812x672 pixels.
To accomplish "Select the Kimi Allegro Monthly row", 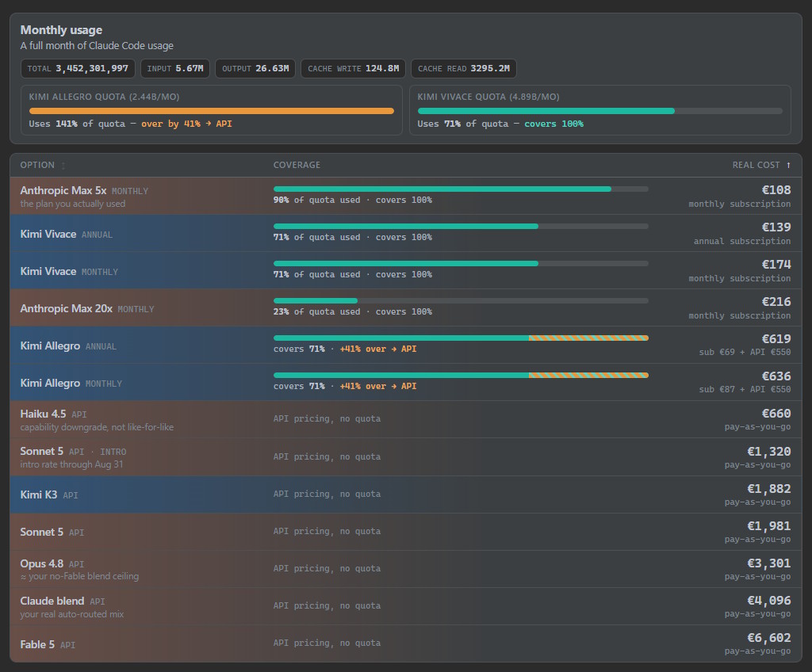I will click(405, 383).
